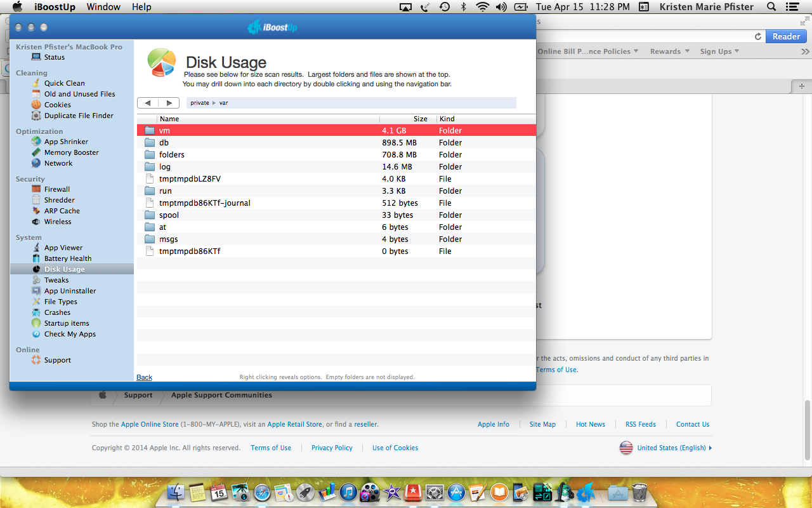The height and width of the screenshot is (508, 812).
Task: Open the Network optimization item
Action: (x=58, y=163)
